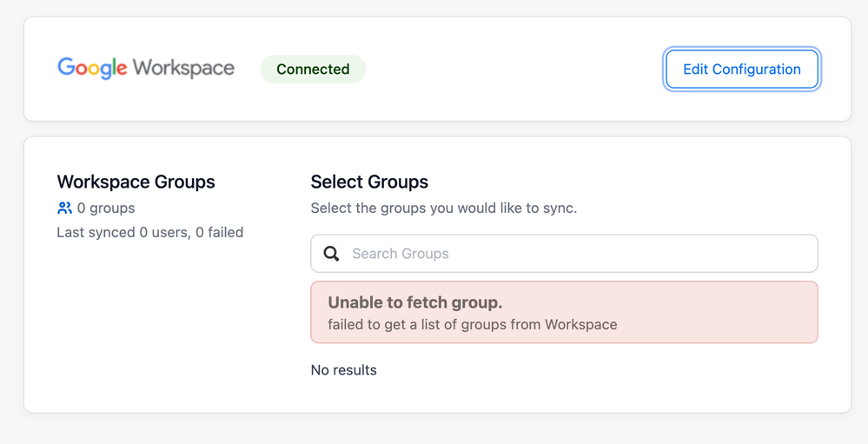Click the Last synced 0 users text
Screen dimensions: 868x444
122,233
